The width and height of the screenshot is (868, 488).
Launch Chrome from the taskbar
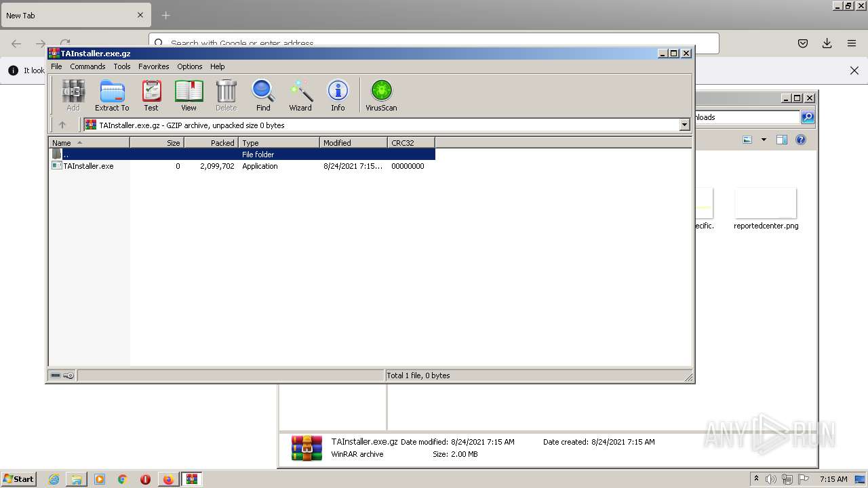click(x=123, y=479)
